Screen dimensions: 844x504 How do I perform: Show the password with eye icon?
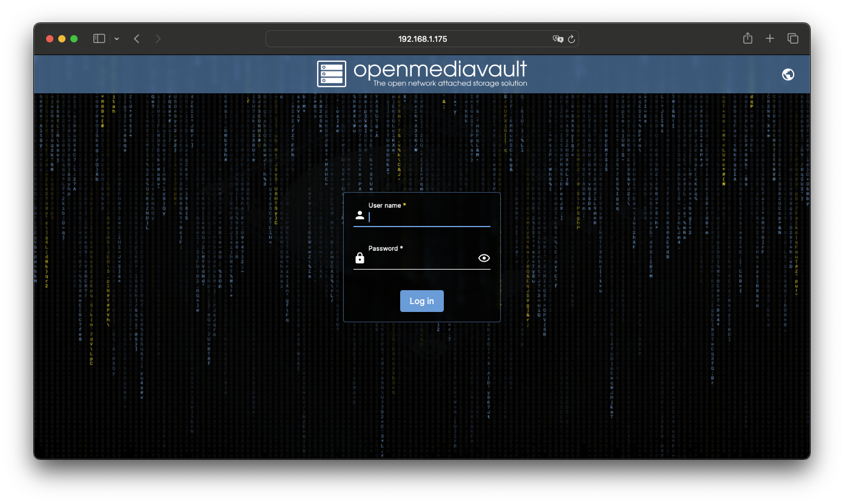484,258
